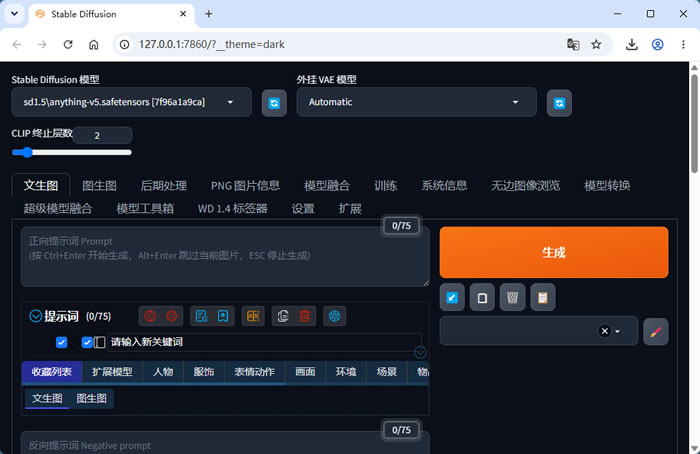Collapse the 提示词 section chevron
The width and height of the screenshot is (700, 454).
click(35, 316)
